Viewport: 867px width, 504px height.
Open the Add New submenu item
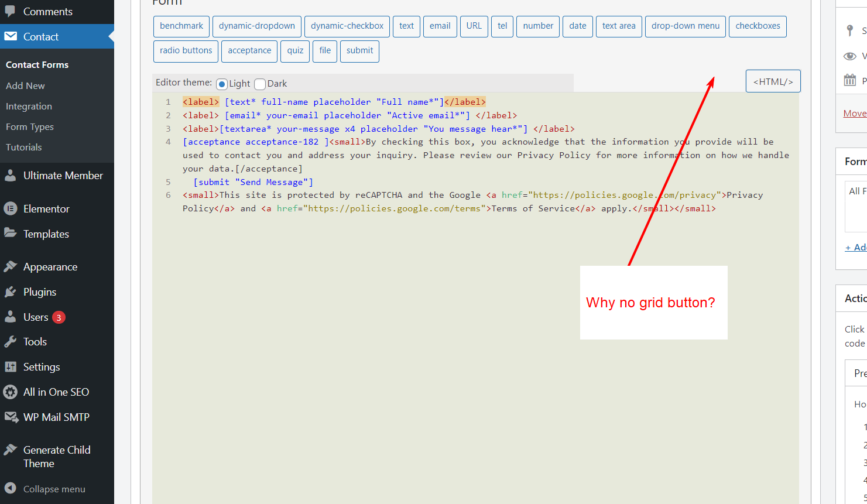pos(25,85)
